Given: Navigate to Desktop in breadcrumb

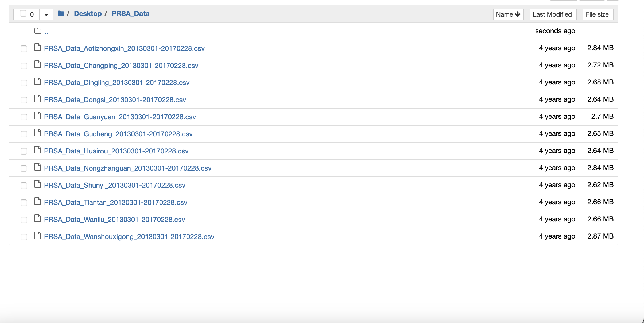Looking at the screenshot, I should [88, 14].
